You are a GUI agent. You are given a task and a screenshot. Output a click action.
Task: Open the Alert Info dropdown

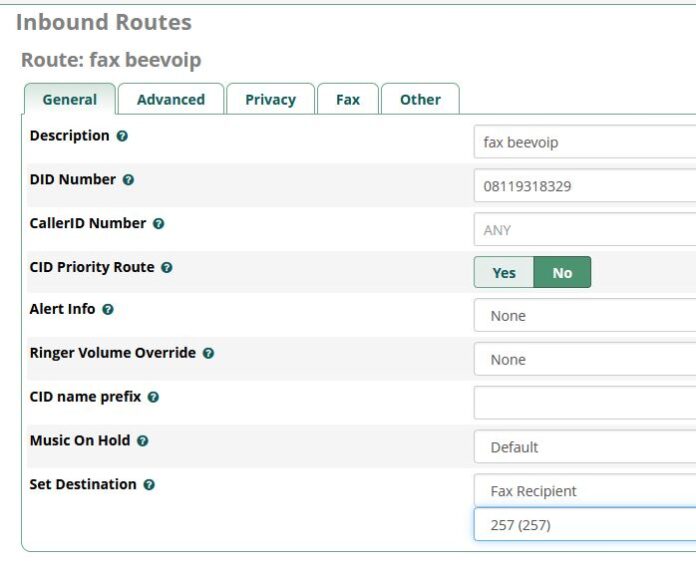[x=585, y=315]
